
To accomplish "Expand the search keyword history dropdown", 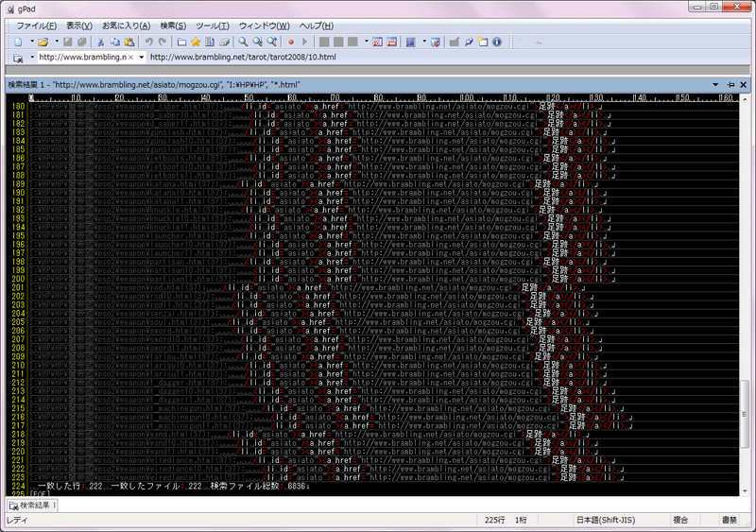I will 141,57.
